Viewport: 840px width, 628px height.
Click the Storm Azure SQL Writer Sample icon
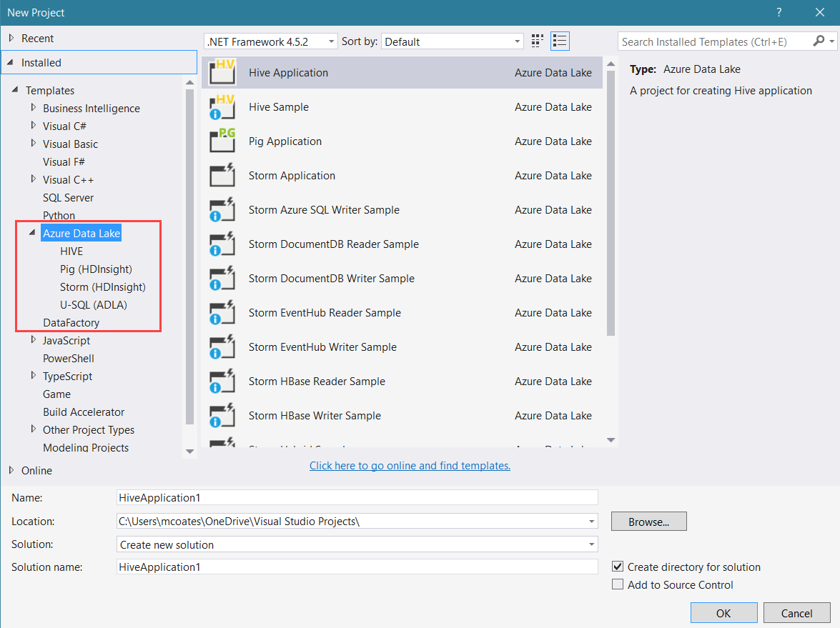[x=222, y=210]
